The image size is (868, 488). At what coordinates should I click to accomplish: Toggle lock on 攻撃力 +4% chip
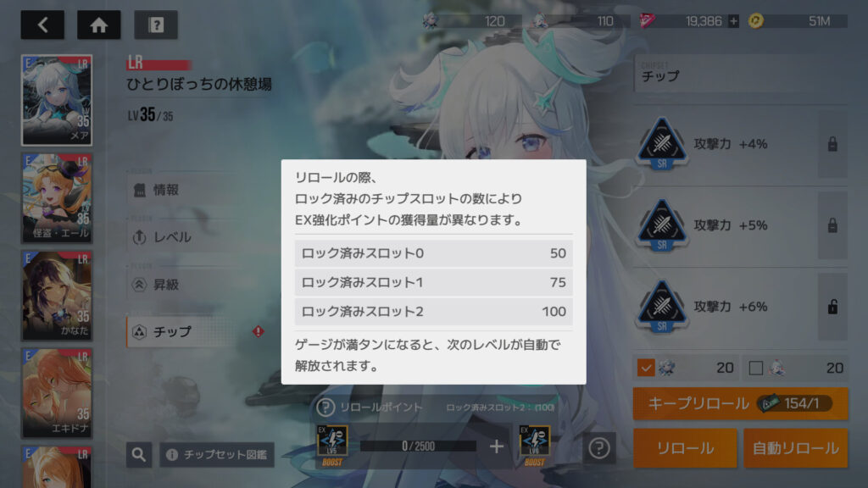832,144
